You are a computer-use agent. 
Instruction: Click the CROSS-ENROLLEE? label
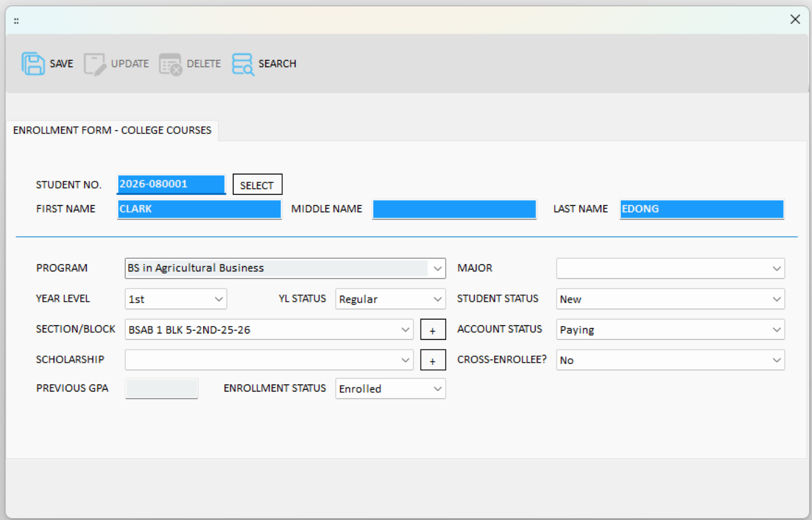coord(502,360)
